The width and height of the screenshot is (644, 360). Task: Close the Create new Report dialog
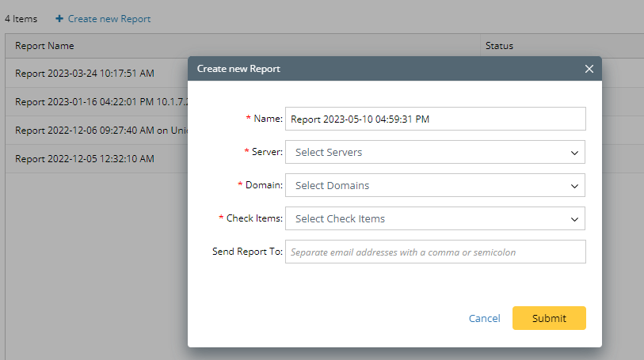[589, 69]
